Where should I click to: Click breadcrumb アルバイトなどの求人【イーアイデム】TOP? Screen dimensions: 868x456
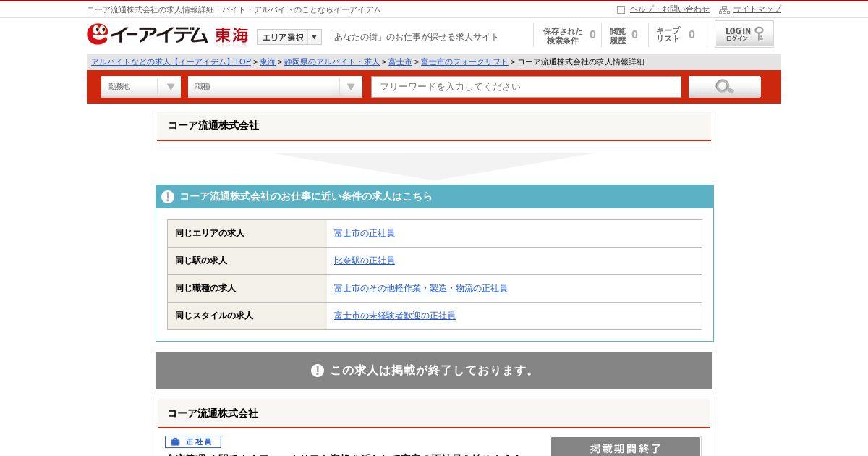pos(171,62)
